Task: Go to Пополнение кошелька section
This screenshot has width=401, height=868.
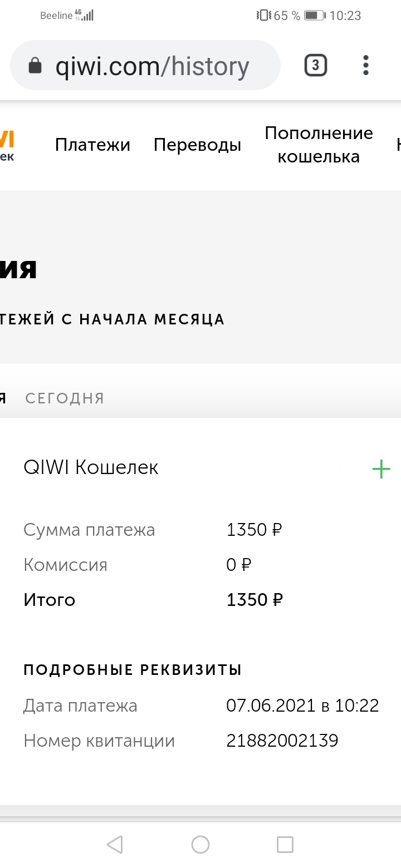Action: (x=319, y=145)
